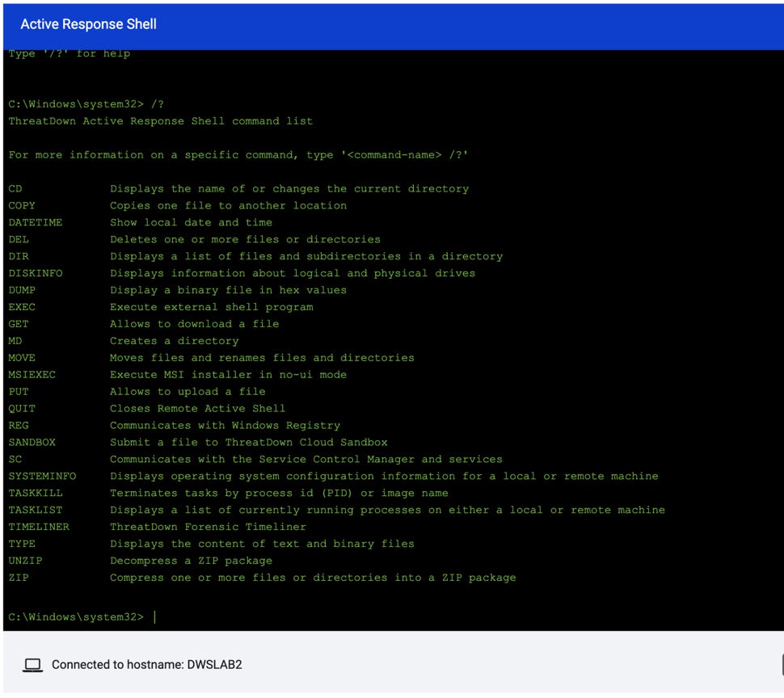
Task: Click description 'Copies one file to another location'
Action: tap(228, 206)
